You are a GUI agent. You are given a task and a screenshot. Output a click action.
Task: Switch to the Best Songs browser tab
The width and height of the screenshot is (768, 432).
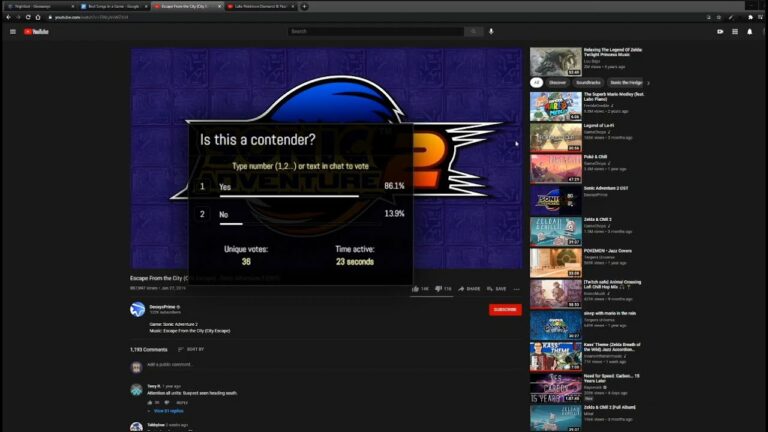pyautogui.click(x=111, y=6)
